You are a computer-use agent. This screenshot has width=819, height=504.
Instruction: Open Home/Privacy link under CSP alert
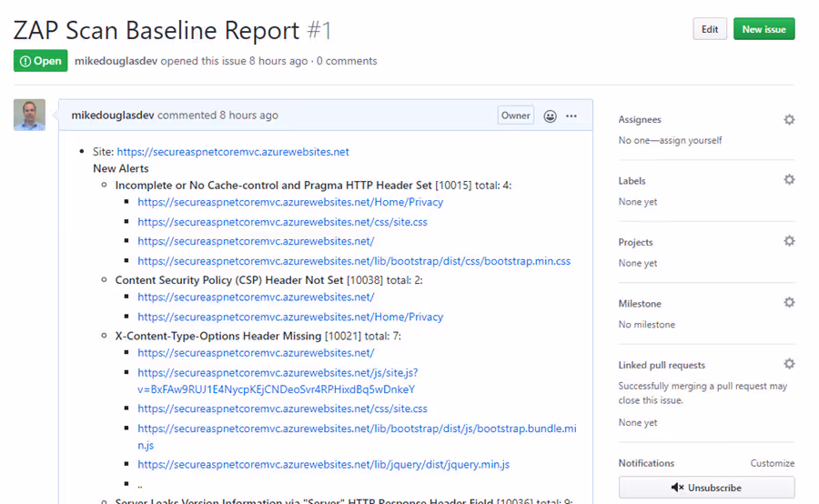(290, 317)
